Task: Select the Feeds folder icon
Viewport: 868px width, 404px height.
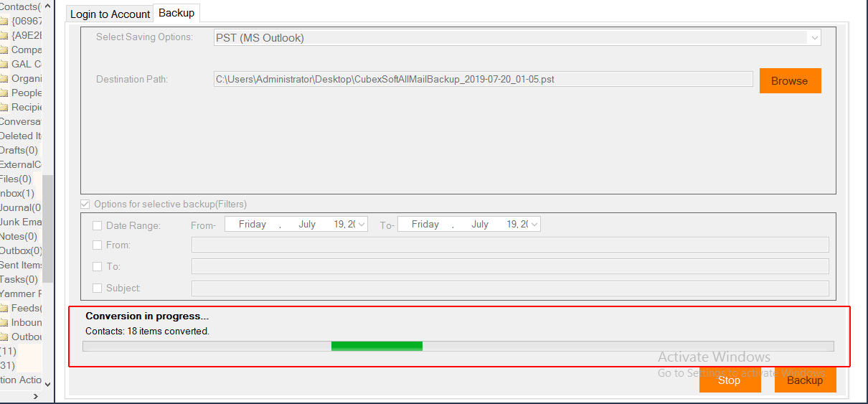Action: click(4, 309)
